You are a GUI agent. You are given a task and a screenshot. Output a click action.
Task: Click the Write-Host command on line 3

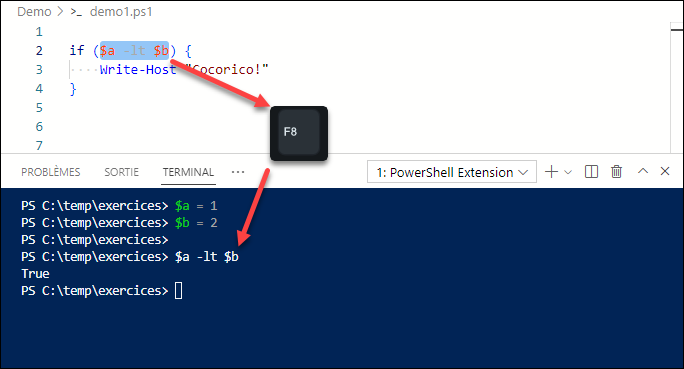138,70
